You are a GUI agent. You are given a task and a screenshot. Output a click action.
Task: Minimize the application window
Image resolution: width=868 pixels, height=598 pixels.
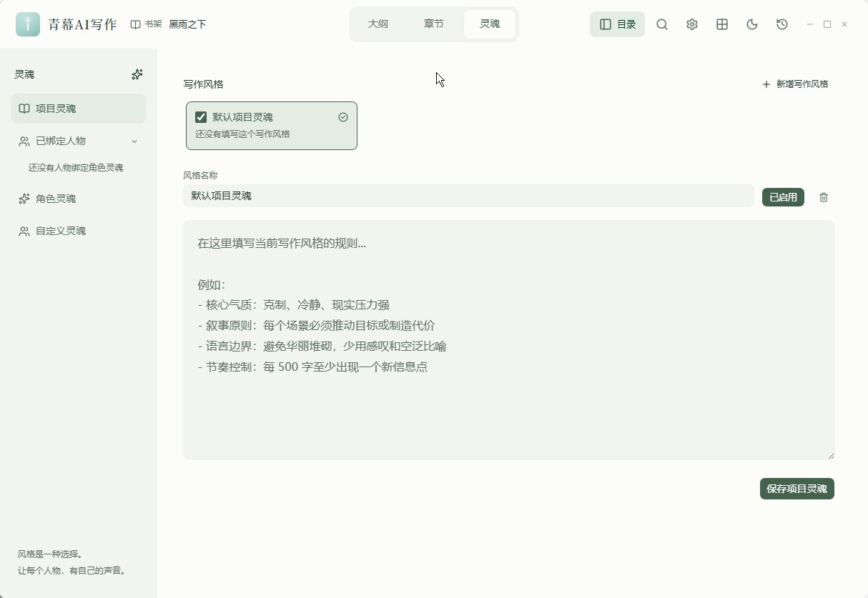[810, 24]
